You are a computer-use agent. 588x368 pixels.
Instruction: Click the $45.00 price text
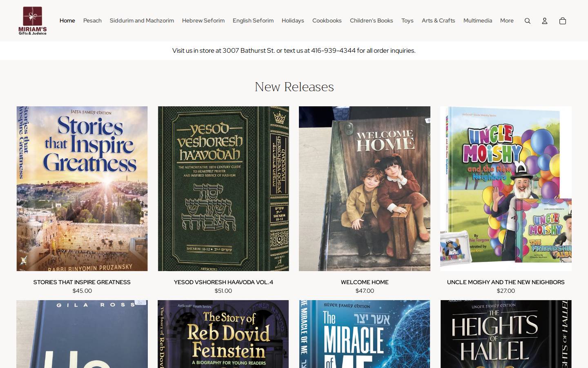point(82,291)
